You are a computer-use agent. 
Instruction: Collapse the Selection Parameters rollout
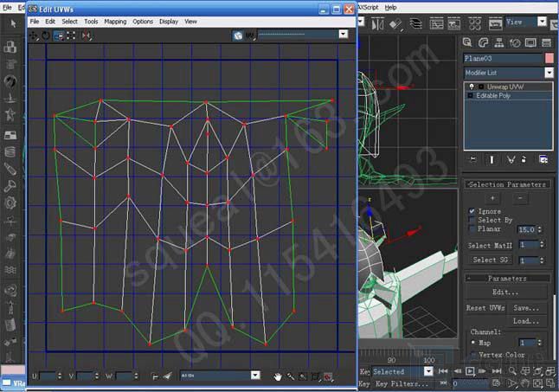507,184
